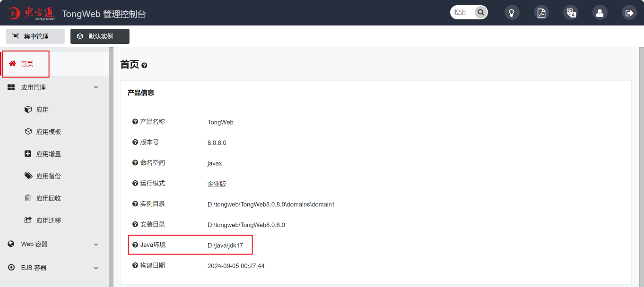Switch to 默认实例 tab

coord(100,36)
